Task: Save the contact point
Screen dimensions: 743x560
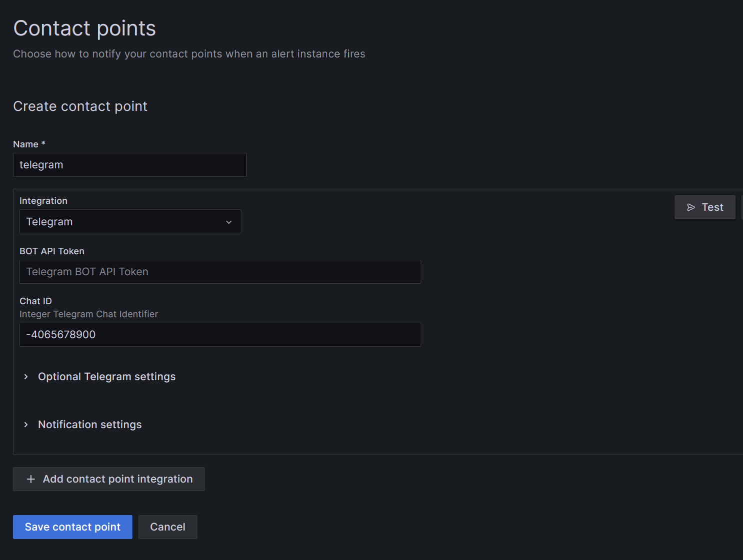Action: tap(72, 527)
